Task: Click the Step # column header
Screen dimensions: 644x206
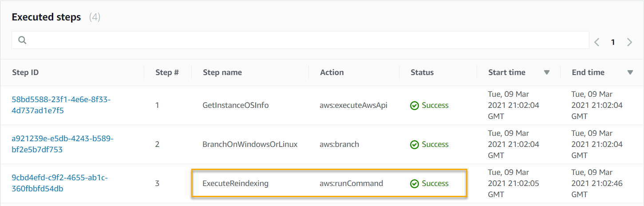Action: [167, 72]
